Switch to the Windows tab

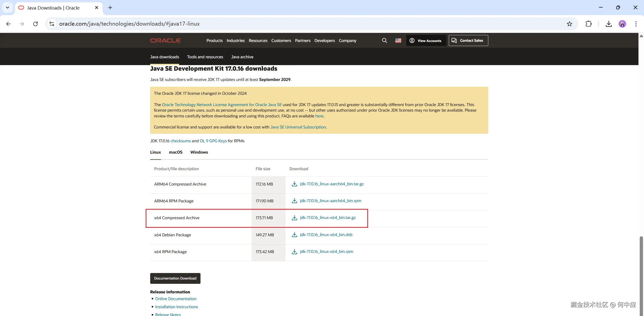pyautogui.click(x=199, y=152)
